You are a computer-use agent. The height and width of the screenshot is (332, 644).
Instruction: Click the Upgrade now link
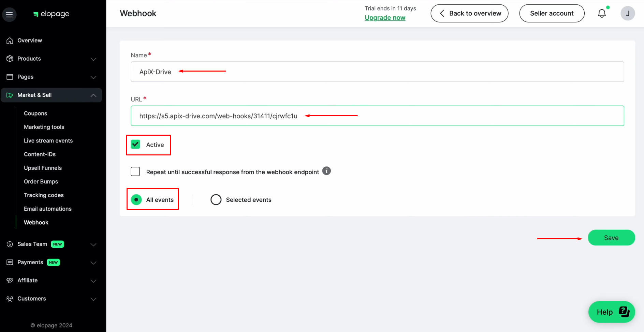pos(385,18)
